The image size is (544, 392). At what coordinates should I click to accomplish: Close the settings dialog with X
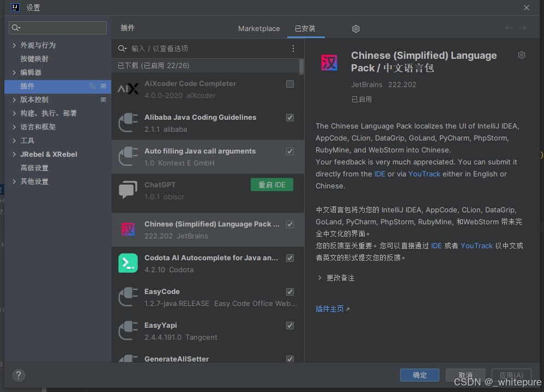pos(527,8)
